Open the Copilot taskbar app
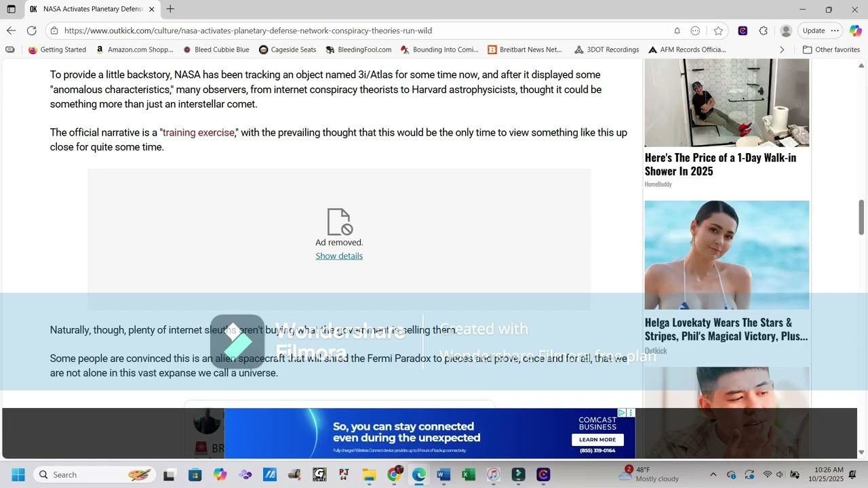Screen dimensions: 868x488 (x=220, y=474)
